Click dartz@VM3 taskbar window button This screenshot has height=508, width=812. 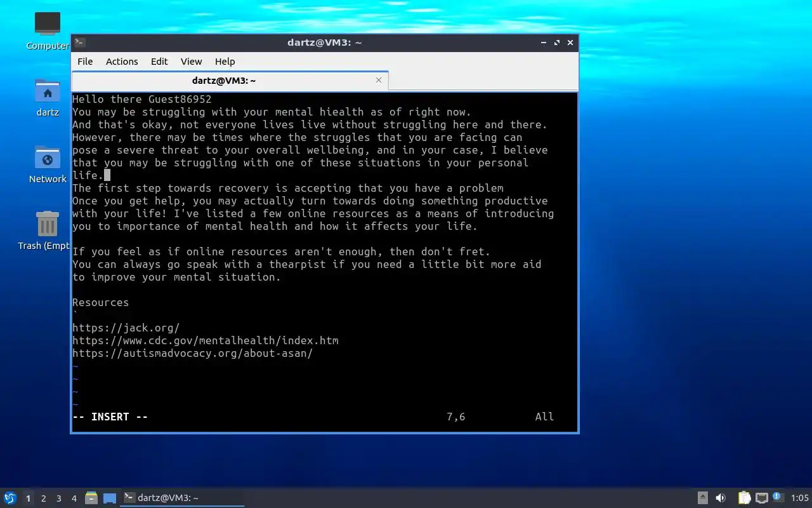(182, 498)
